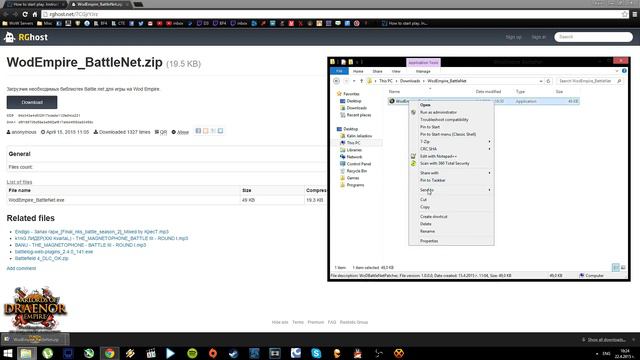Expand the 7-Zip submenu

451,142
